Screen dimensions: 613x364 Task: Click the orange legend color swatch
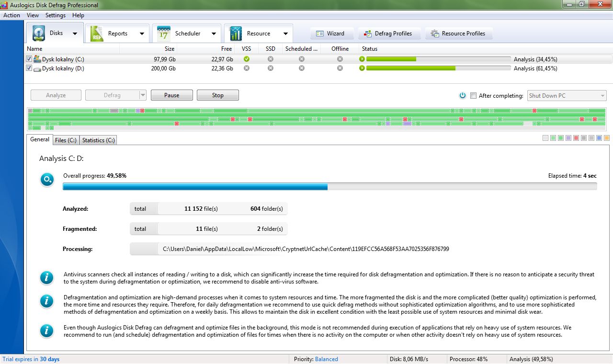(607, 138)
